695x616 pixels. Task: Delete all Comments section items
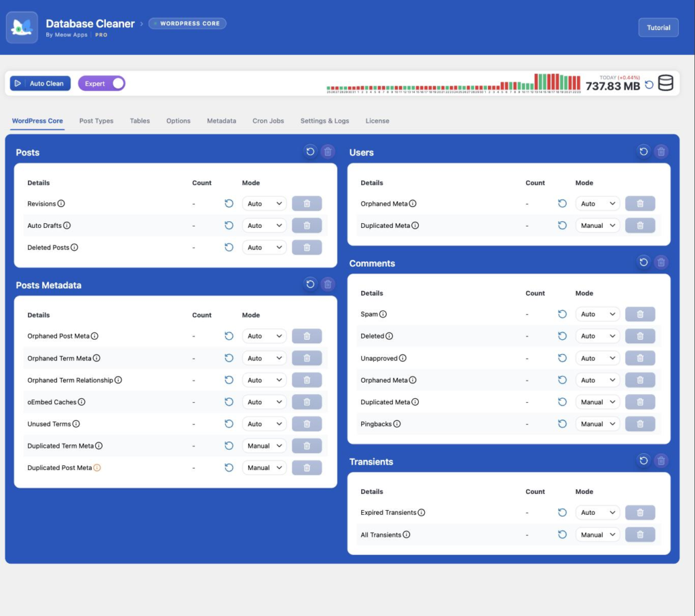pos(661,263)
